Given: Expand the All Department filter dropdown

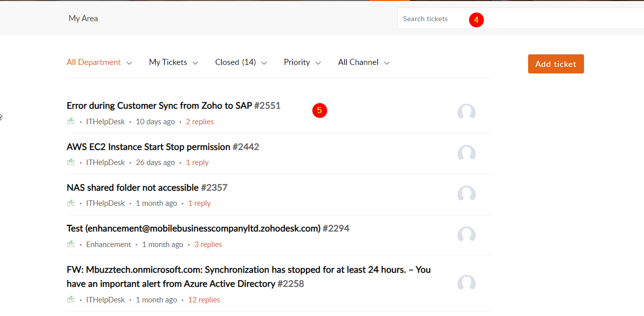Looking at the screenshot, I should coord(99,62).
